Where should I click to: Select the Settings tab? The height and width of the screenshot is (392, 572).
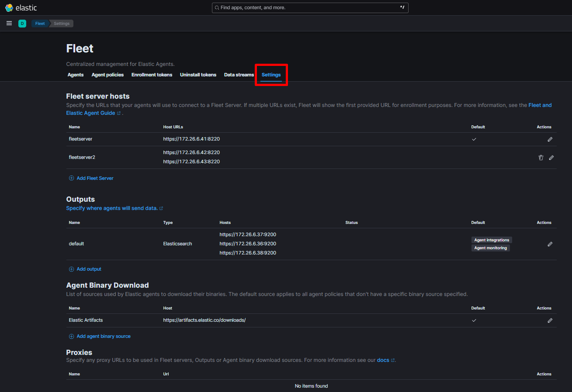(271, 75)
